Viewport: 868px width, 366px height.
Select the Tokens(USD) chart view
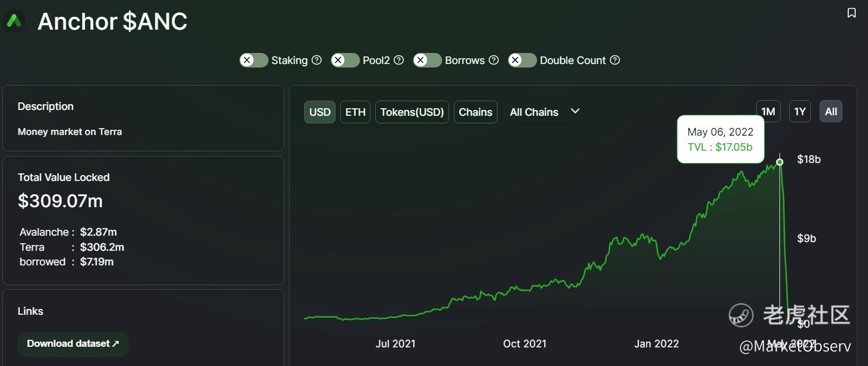coord(412,112)
